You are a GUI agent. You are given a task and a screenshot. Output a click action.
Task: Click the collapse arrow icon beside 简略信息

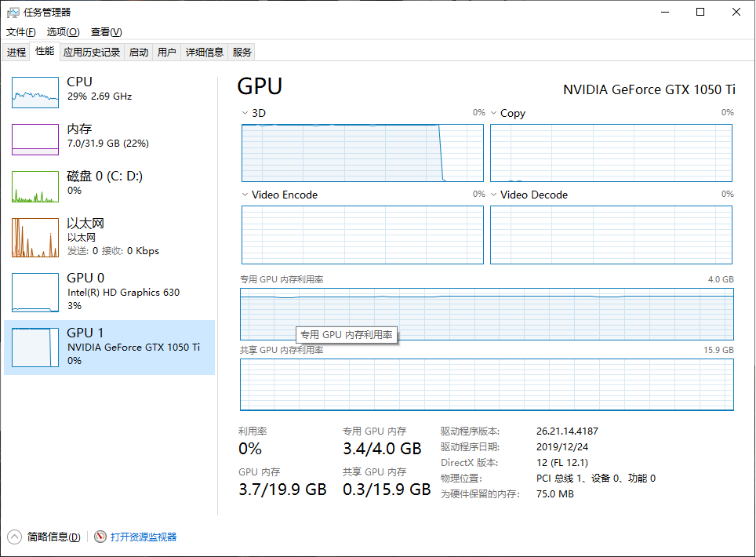pyautogui.click(x=14, y=537)
